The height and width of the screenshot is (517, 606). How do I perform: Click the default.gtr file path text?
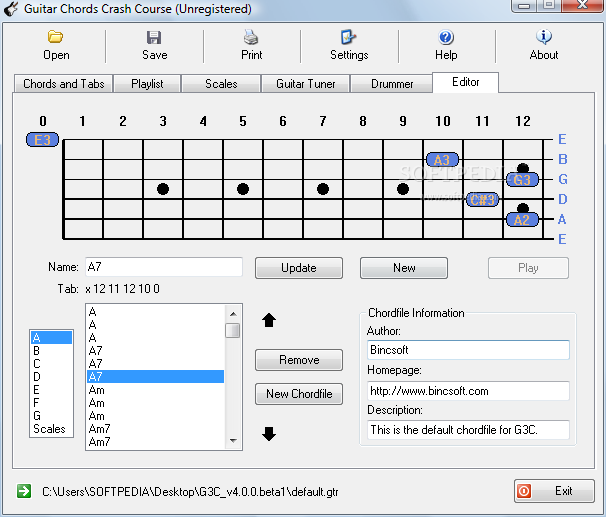(190, 491)
